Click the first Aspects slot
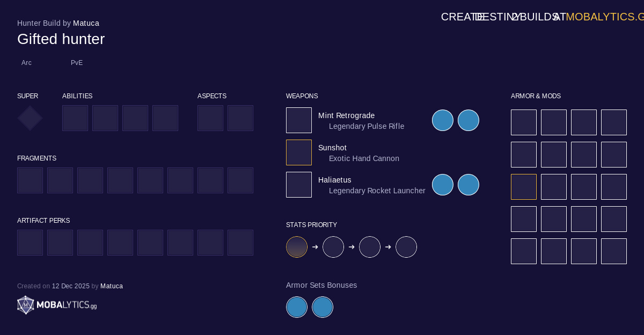 (210, 118)
